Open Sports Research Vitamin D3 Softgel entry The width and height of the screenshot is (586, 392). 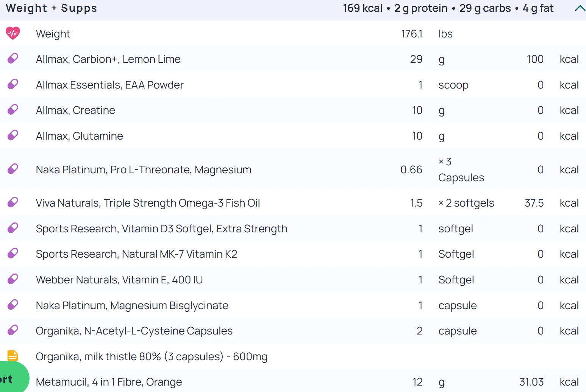(x=162, y=229)
